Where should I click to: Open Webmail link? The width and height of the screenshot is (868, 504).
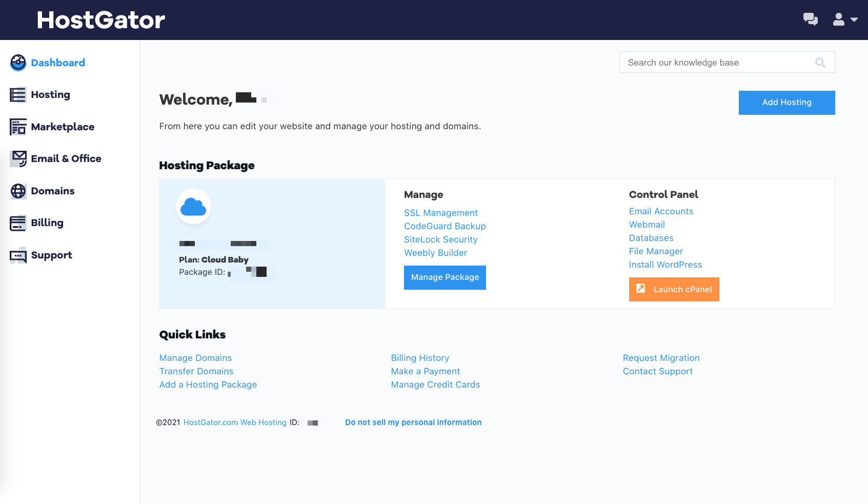pos(647,225)
